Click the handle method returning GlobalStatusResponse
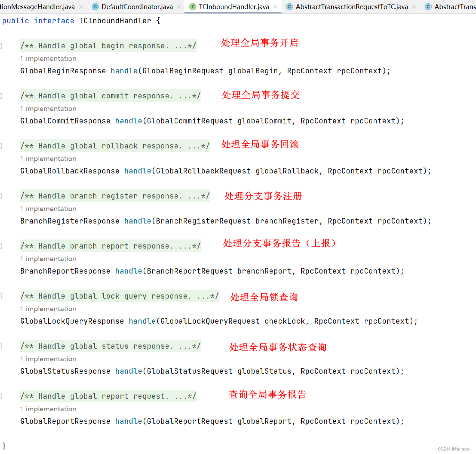This screenshot has width=476, height=454. (129, 371)
